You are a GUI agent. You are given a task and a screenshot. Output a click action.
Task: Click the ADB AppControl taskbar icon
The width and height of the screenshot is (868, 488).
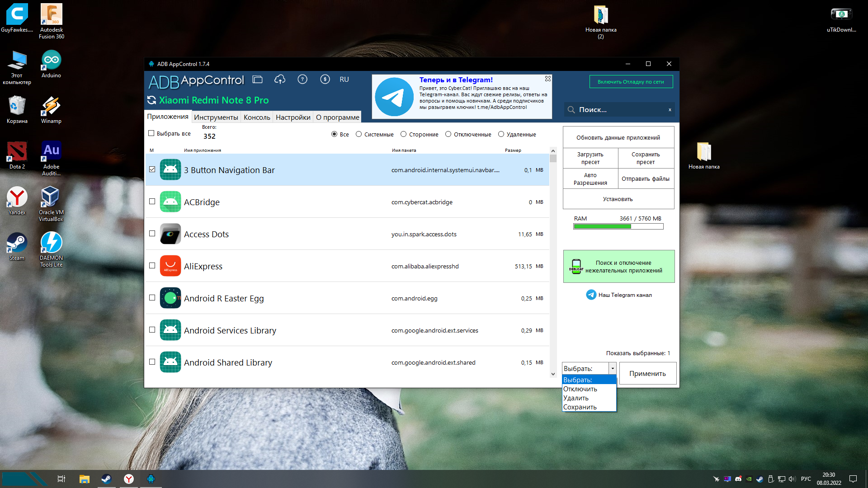tap(151, 479)
